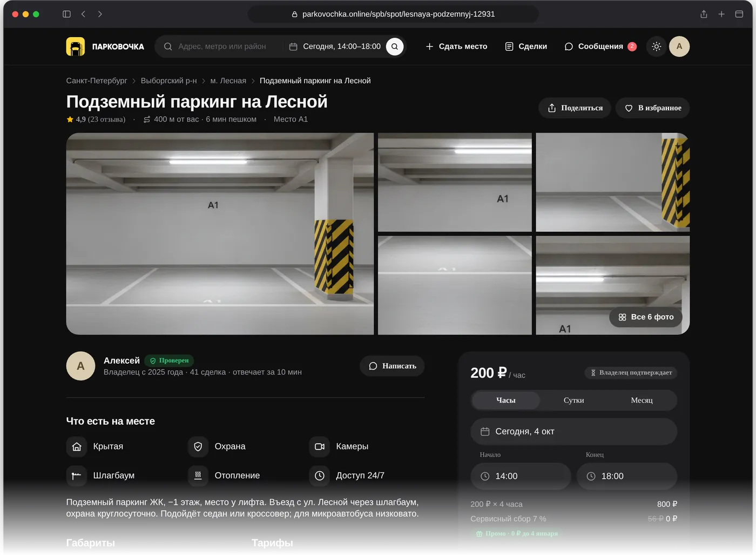The image size is (756, 555).
Task: Open the date picker Сегодня, 4 окт
Action: point(574,432)
